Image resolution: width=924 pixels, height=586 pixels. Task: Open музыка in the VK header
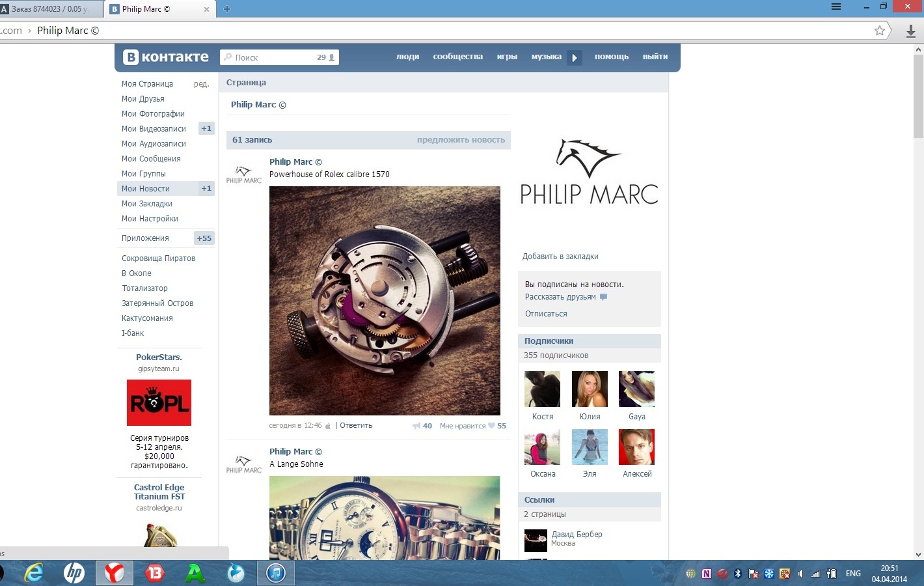(547, 57)
